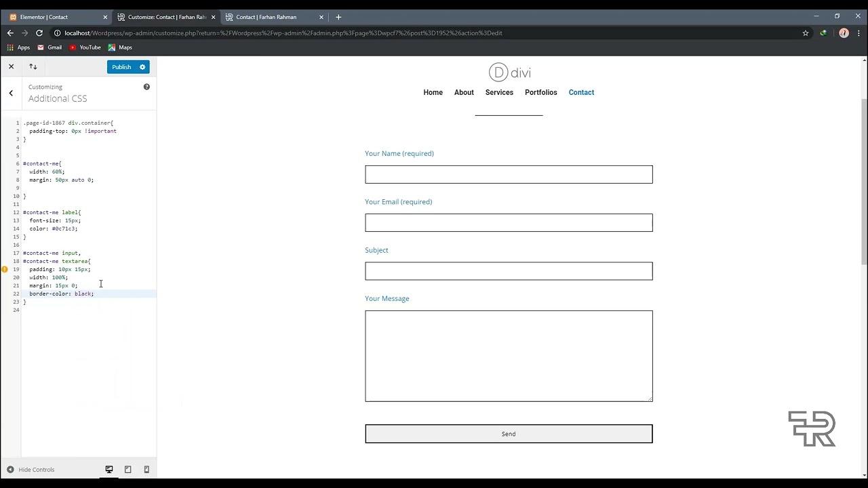Viewport: 868px width, 488px height.
Task: Click CSS line 'color: #0c71c3;'
Action: [54, 228]
